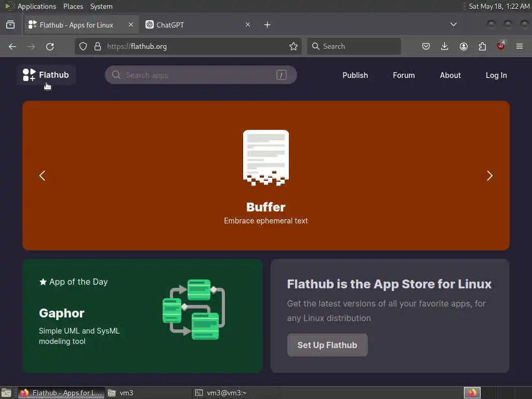
Task: Click the GNOME Applications menu icon
Action: click(9, 6)
